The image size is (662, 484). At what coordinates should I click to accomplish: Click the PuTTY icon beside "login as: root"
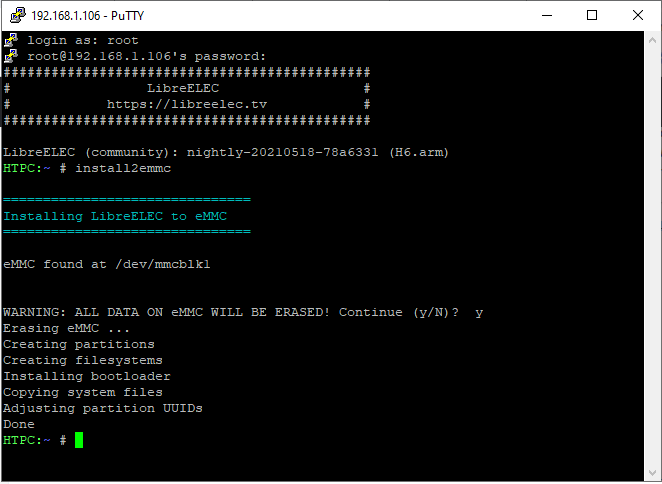tap(11, 40)
